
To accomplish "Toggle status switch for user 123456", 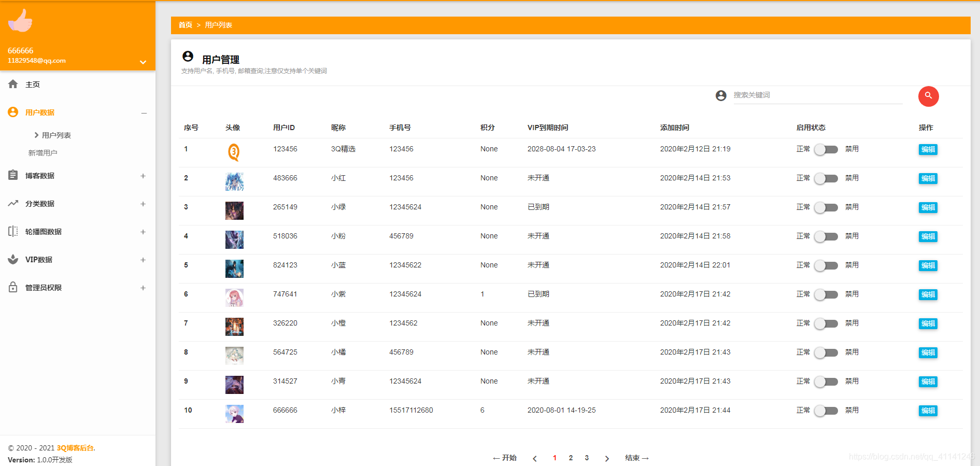I will click(x=826, y=149).
